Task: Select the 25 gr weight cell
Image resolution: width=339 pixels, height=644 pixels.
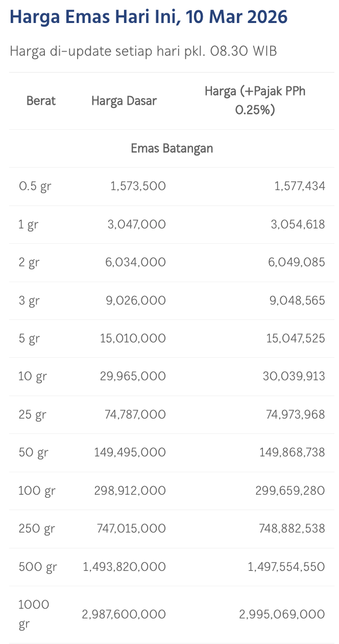Action: tap(32, 415)
